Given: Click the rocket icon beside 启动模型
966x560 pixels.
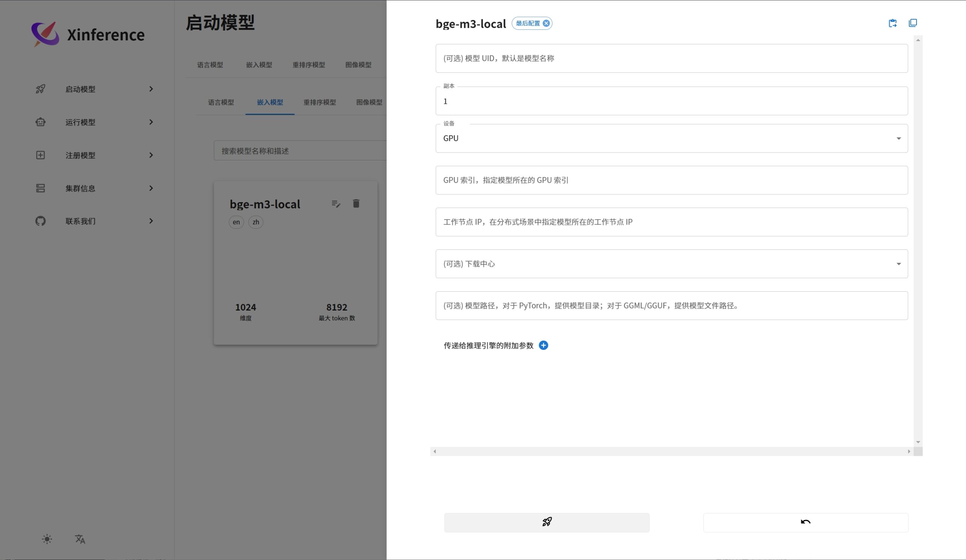Looking at the screenshot, I should [x=40, y=89].
